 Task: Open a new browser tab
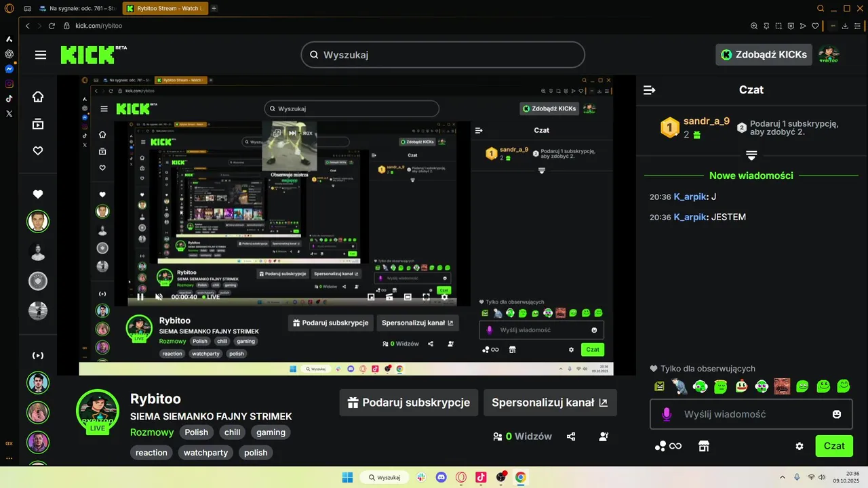[x=214, y=9]
